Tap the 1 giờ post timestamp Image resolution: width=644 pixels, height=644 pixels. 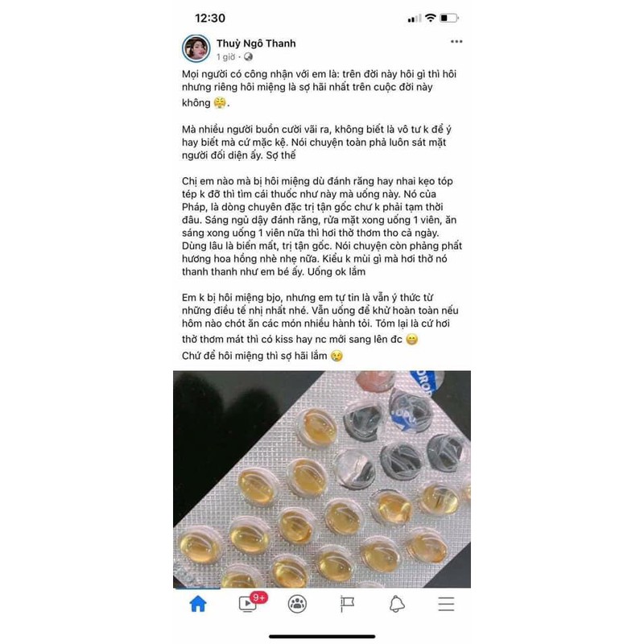226,56
